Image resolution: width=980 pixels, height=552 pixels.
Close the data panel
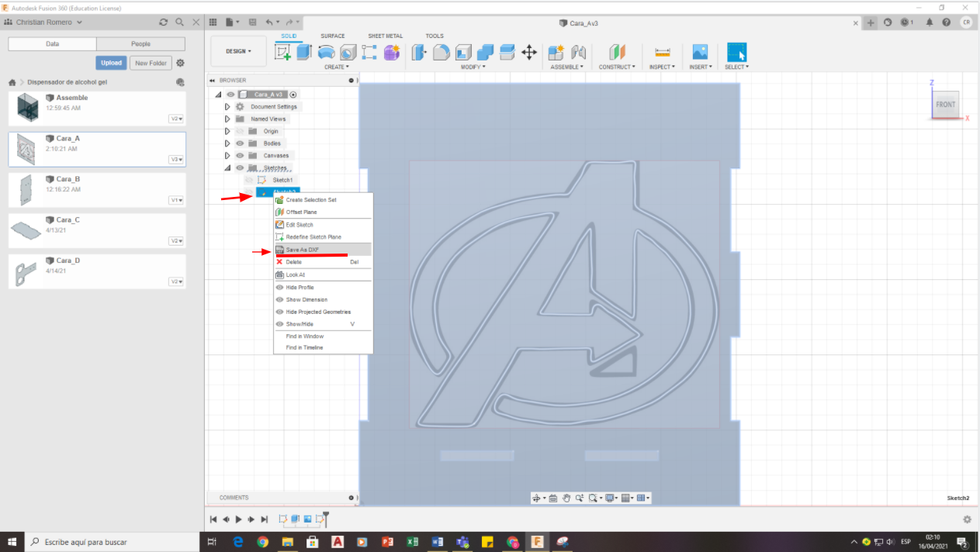[195, 22]
